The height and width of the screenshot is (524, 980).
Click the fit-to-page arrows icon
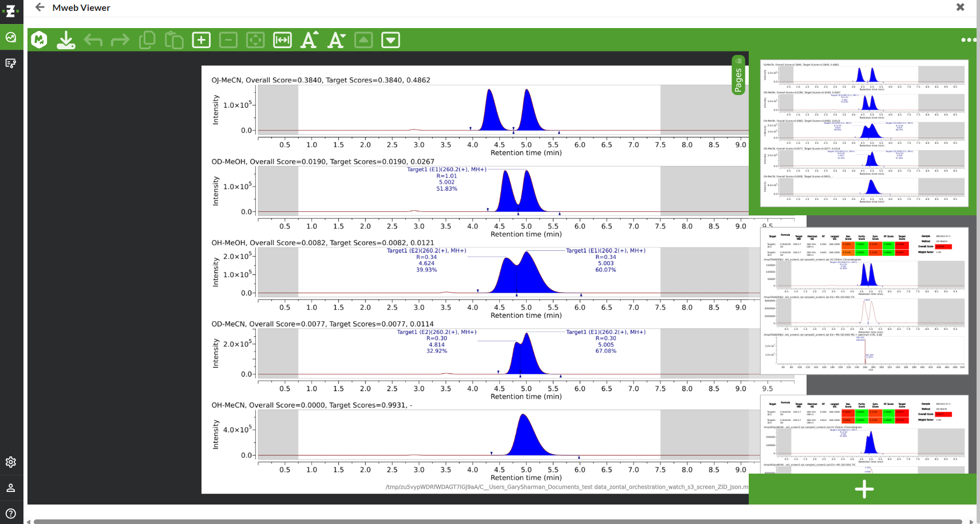pyautogui.click(x=255, y=40)
